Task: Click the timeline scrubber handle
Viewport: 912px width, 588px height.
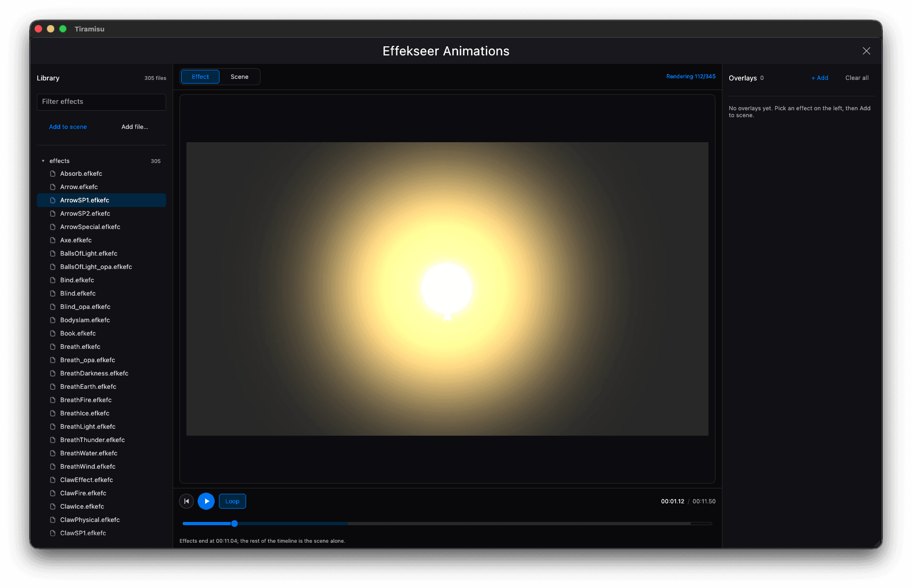Action: [234, 524]
